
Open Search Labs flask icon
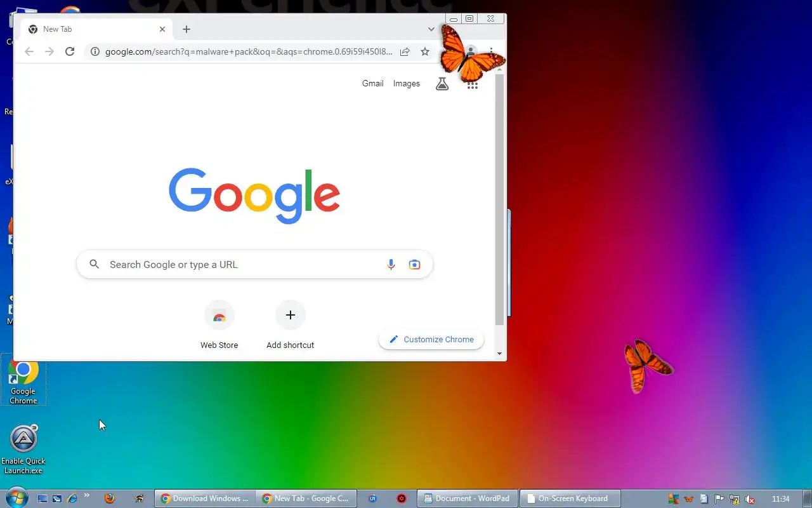pos(442,83)
